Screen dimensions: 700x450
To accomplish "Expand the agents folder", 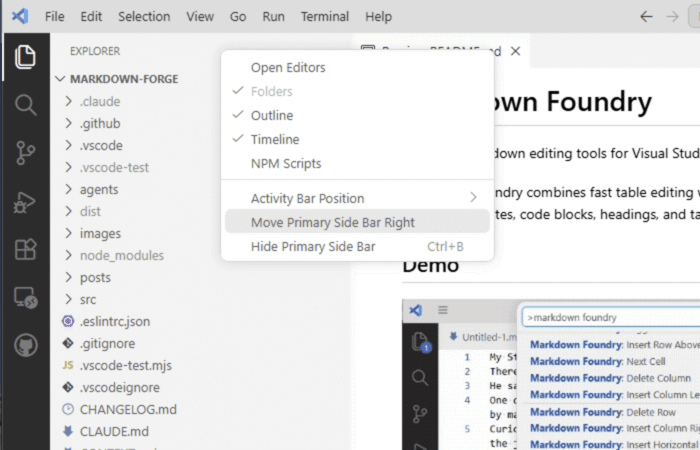I will [x=68, y=189].
